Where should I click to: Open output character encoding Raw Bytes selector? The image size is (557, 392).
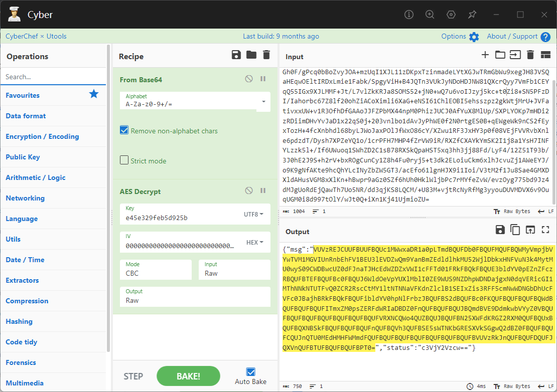tap(512, 386)
